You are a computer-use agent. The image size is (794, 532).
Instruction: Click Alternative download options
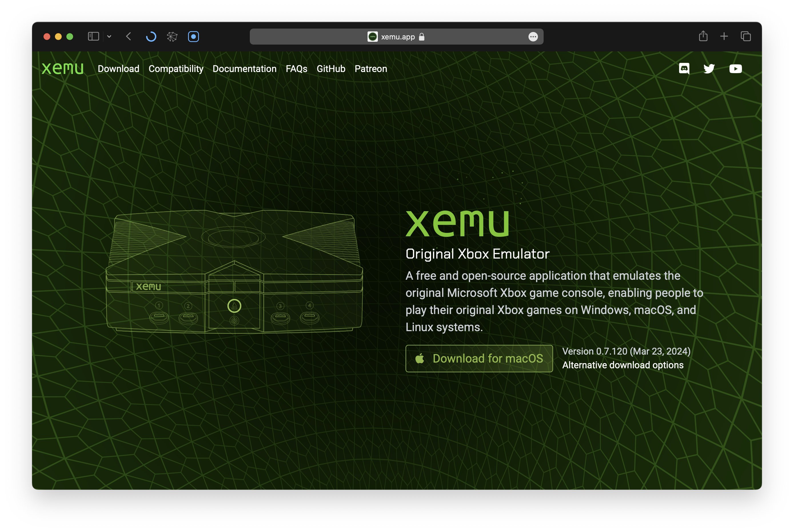pyautogui.click(x=623, y=365)
